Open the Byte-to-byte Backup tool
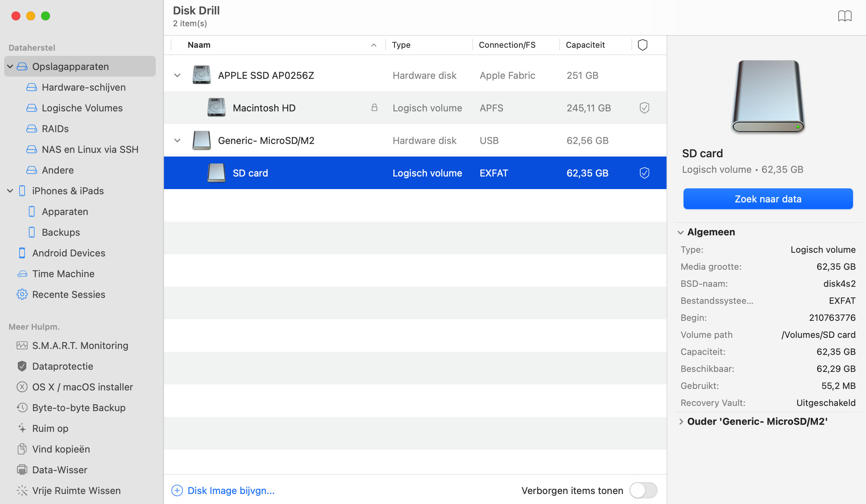The width and height of the screenshot is (866, 504). coord(78,407)
